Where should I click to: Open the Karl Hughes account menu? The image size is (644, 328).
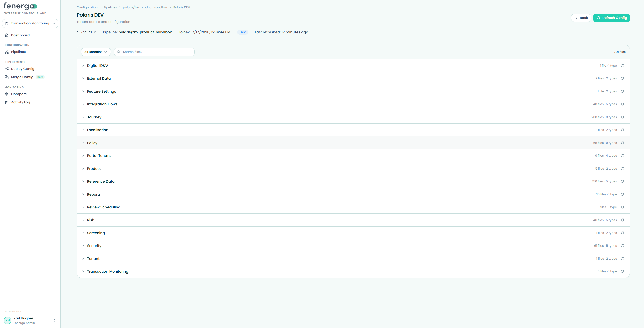[30, 320]
